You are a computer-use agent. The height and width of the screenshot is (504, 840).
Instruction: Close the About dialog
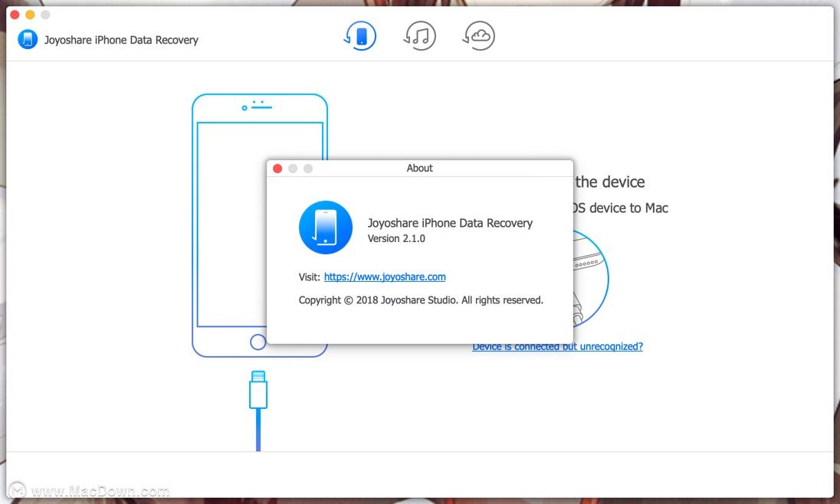coord(277,169)
